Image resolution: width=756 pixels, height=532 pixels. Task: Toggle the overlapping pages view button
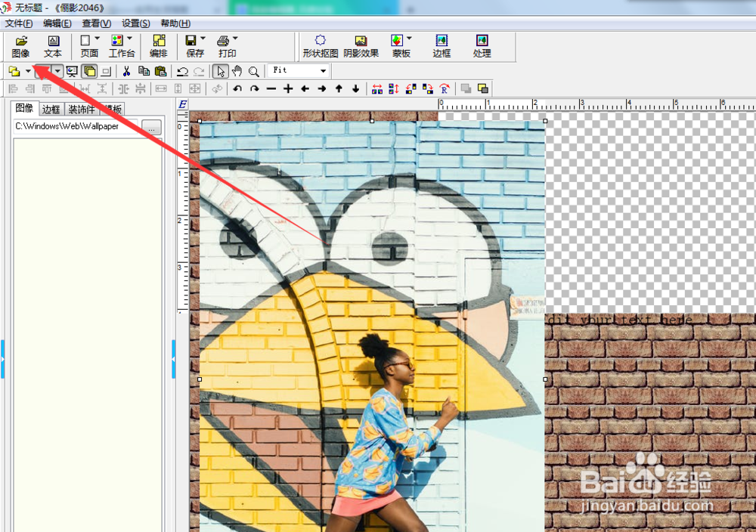89,71
